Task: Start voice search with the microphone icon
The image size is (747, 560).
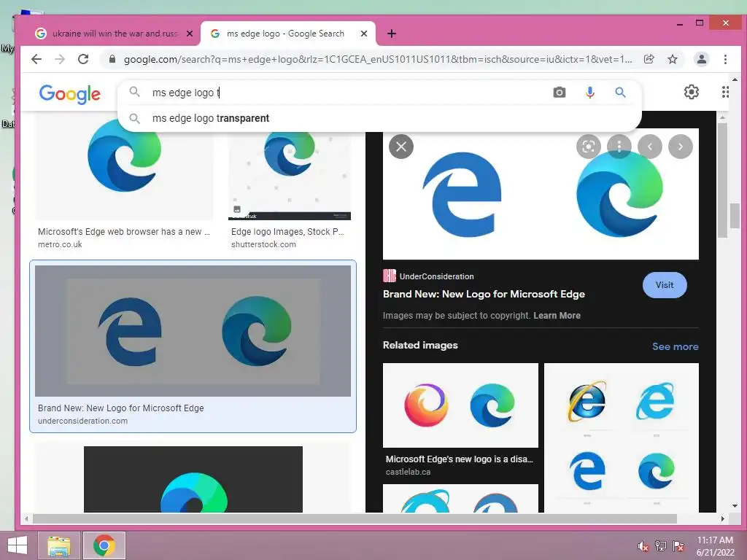Action: [589, 93]
